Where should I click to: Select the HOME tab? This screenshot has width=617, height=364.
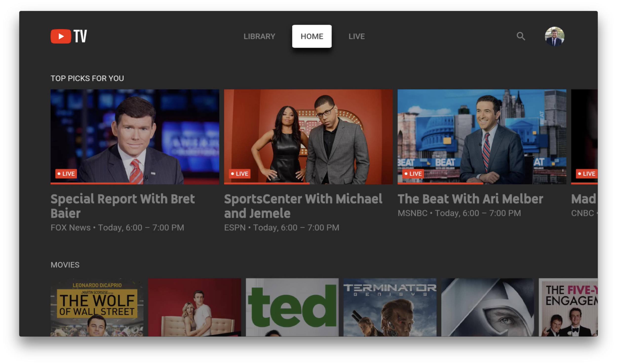312,36
